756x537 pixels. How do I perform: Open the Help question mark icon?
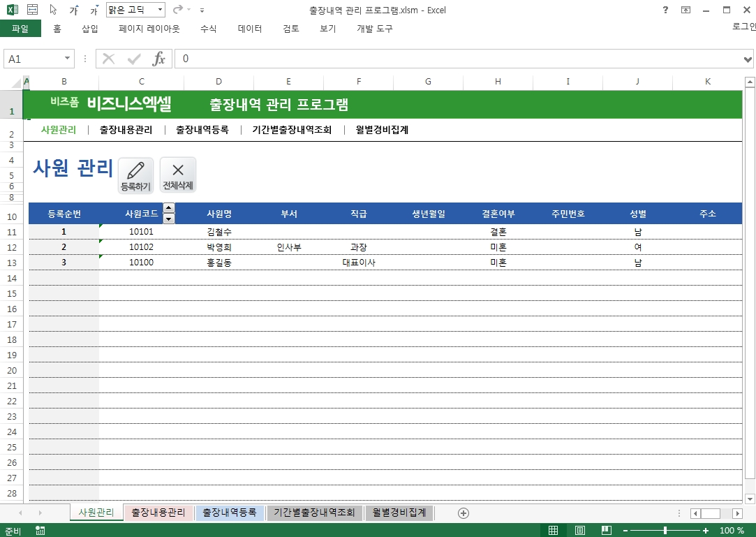coord(665,10)
